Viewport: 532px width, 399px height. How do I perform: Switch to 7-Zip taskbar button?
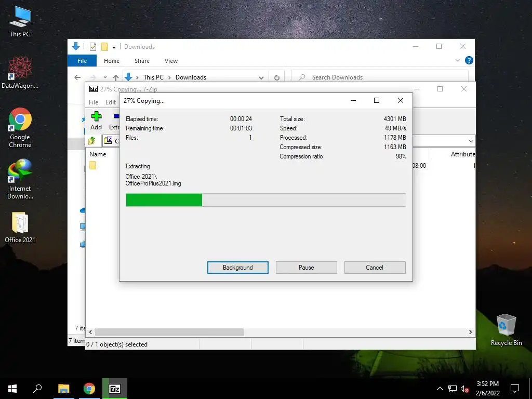pos(115,389)
